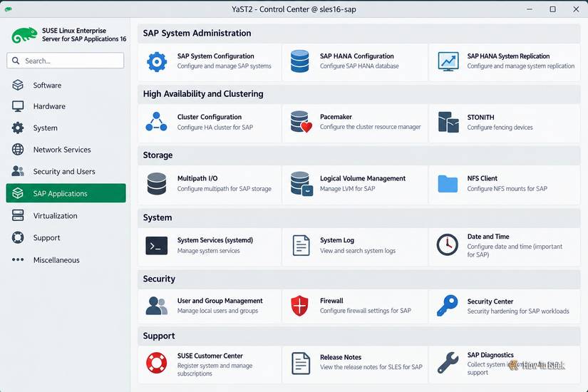Select the SAP Applications category
Screen dimensions: 588x392
click(x=66, y=193)
